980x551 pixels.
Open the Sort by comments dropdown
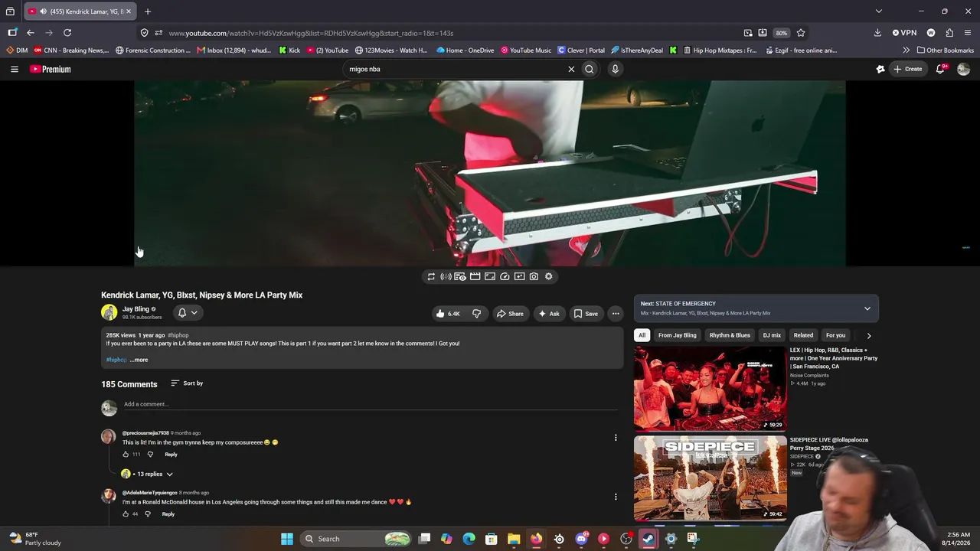click(x=187, y=383)
